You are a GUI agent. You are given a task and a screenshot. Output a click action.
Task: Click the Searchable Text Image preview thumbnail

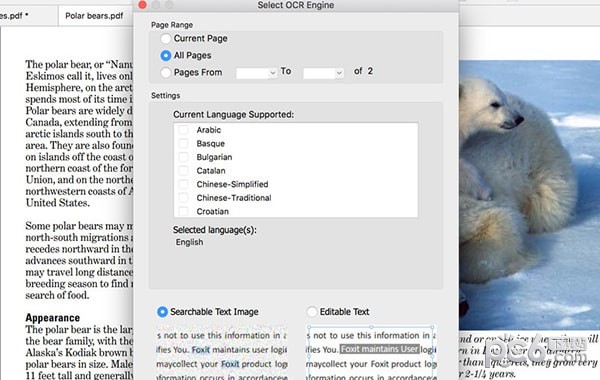[x=222, y=352]
